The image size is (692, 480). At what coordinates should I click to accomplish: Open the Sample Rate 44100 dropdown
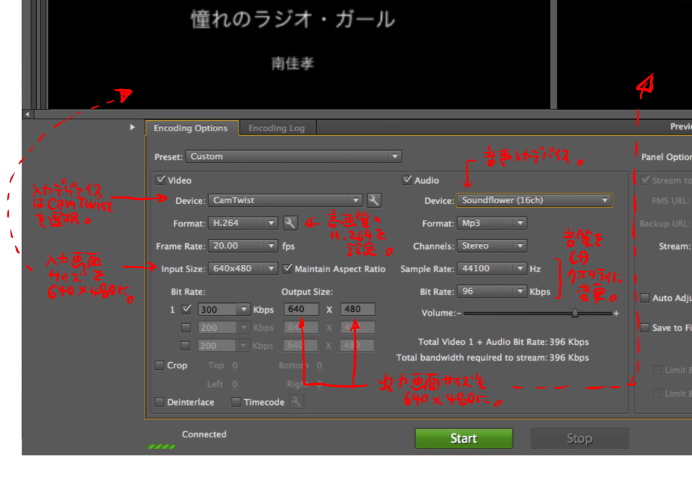[x=492, y=269]
